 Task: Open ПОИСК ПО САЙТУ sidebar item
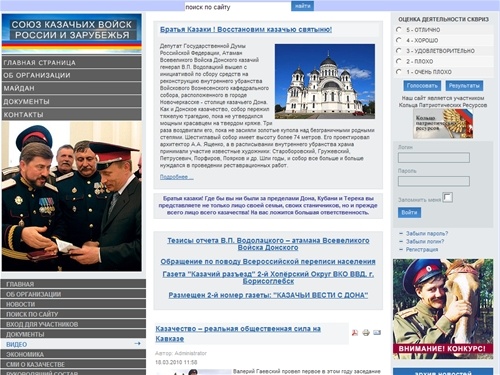click(x=74, y=314)
